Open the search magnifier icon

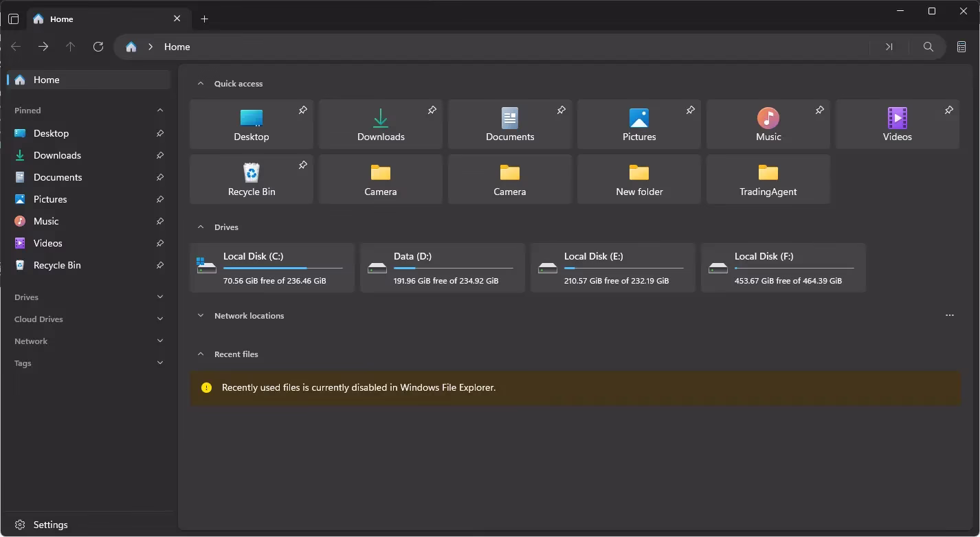point(928,47)
